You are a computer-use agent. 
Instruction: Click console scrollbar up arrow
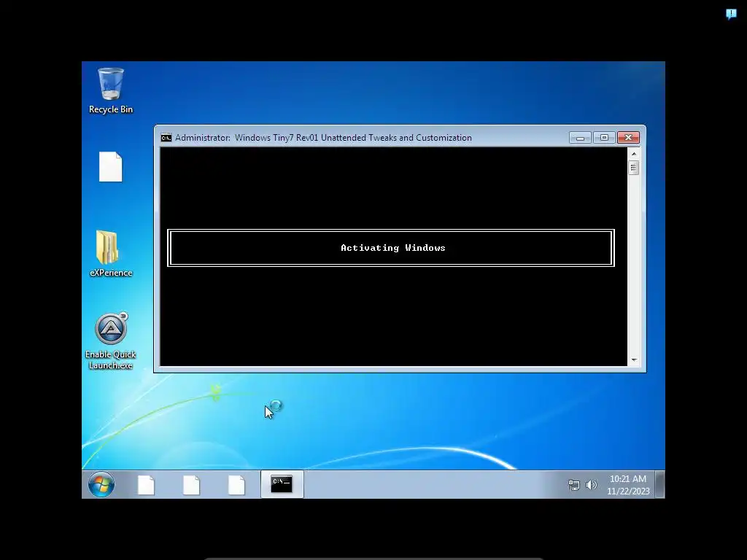click(x=634, y=154)
